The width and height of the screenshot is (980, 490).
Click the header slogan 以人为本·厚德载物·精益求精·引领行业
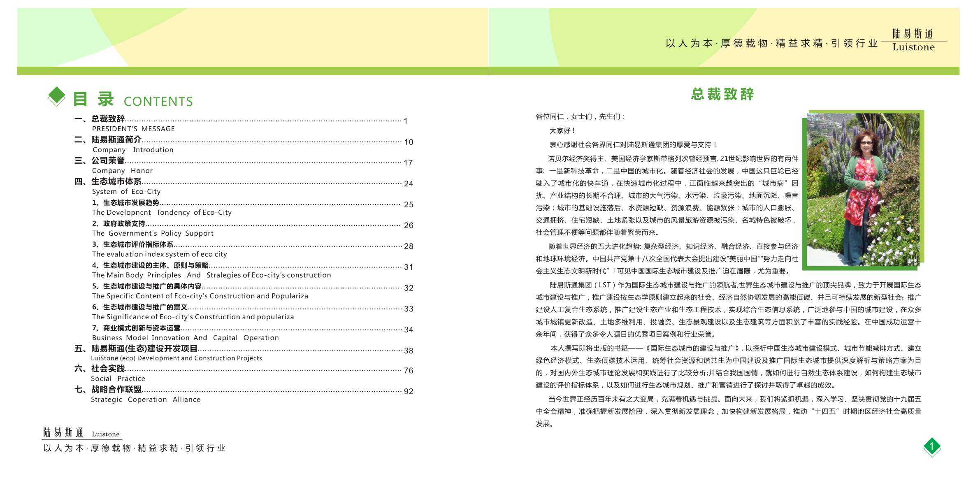click(772, 43)
